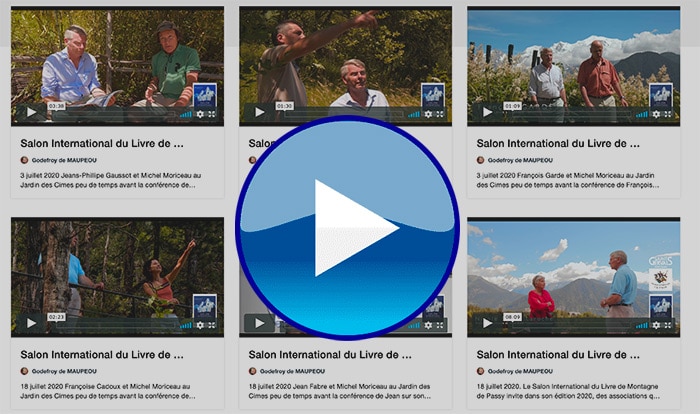Select description '18 juillet 2020. Le Salon International du Livre'

pos(568,391)
